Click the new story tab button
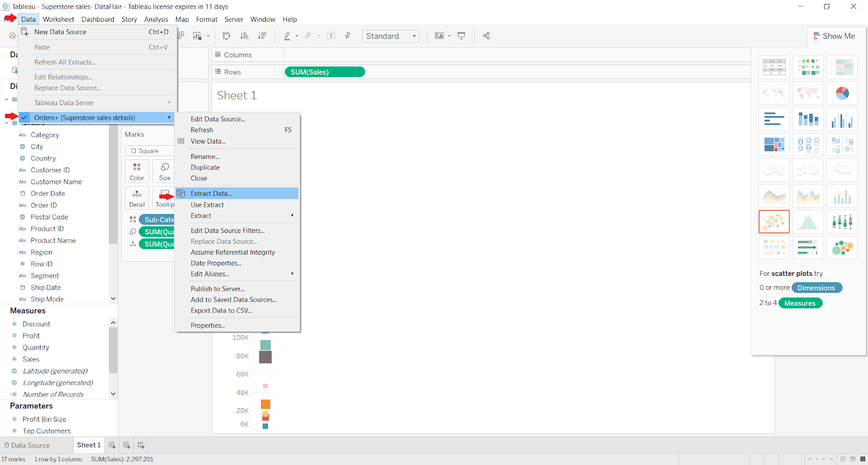 click(141, 445)
